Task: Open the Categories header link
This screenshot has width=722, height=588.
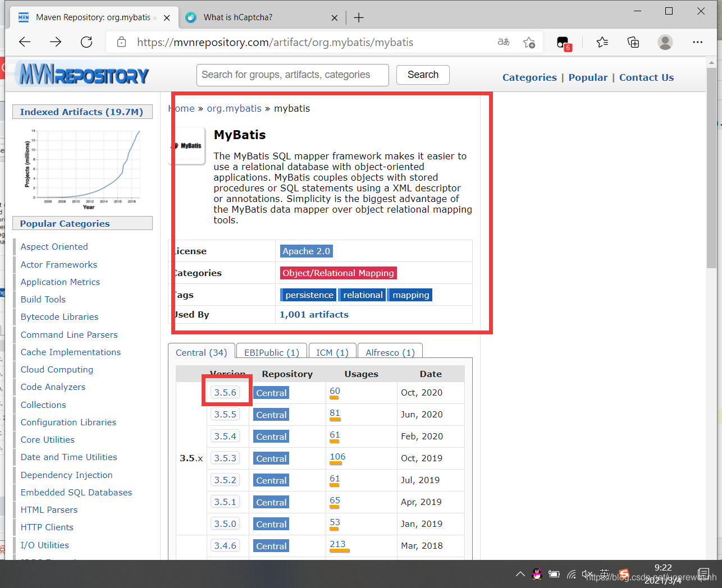Action: tap(529, 77)
